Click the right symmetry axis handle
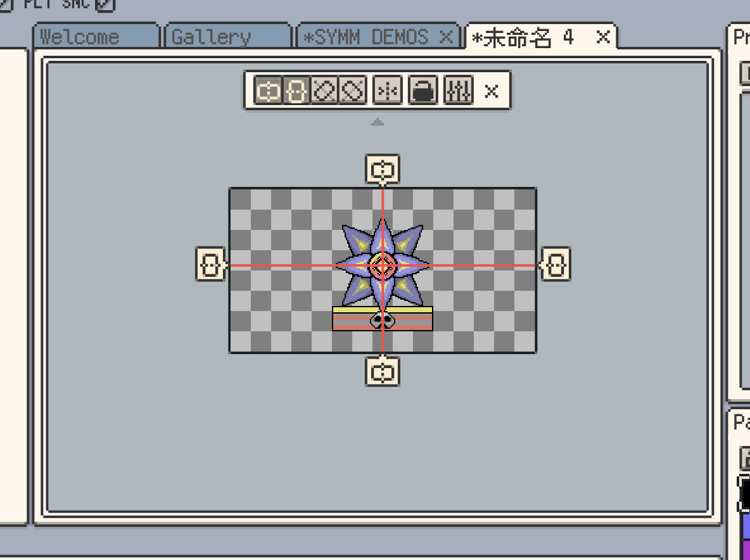Screen dimensions: 750x560 click(x=556, y=264)
